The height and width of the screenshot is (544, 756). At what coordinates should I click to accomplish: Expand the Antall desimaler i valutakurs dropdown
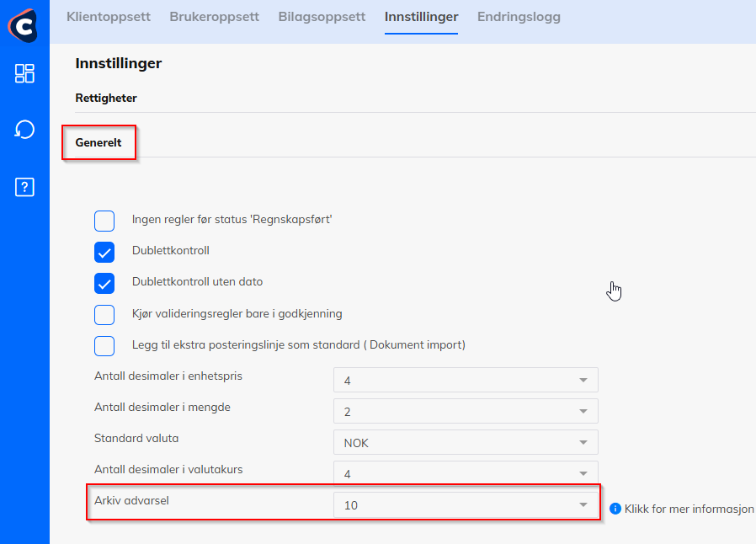[466, 472]
